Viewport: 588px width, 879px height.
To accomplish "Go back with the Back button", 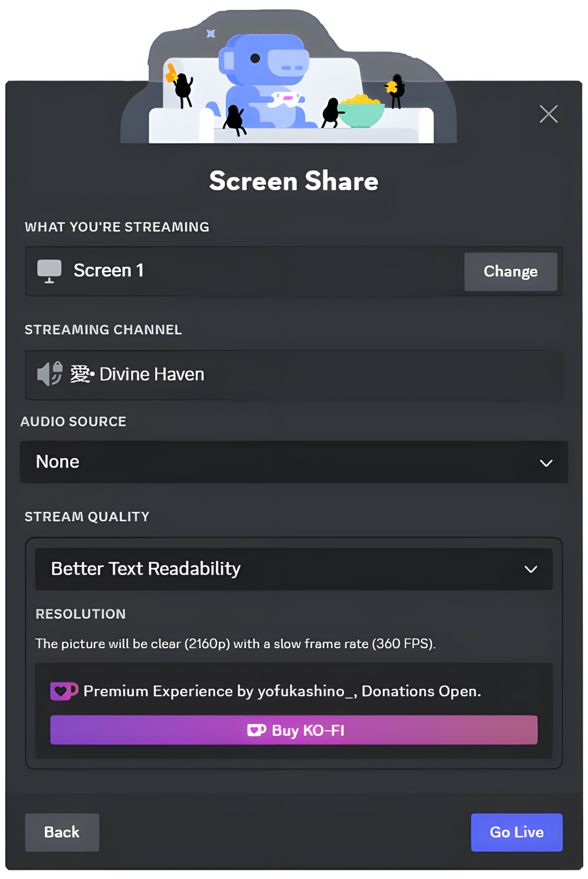I will (x=62, y=832).
